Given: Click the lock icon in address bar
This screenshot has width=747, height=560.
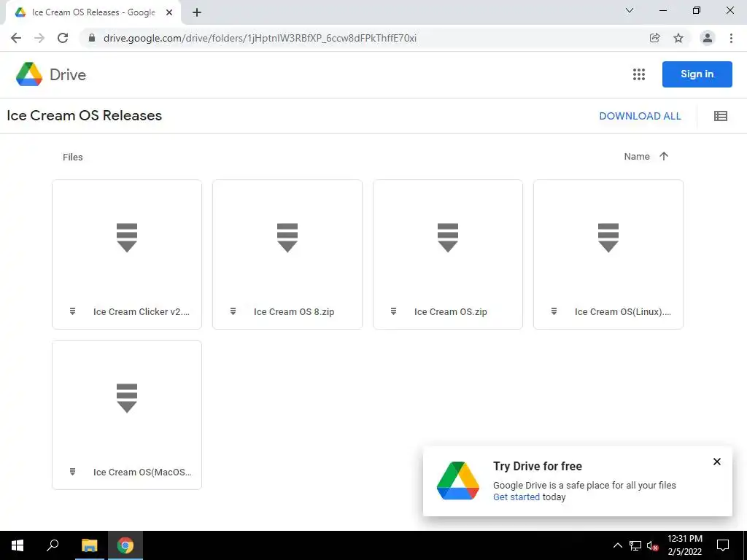Looking at the screenshot, I should 92,38.
